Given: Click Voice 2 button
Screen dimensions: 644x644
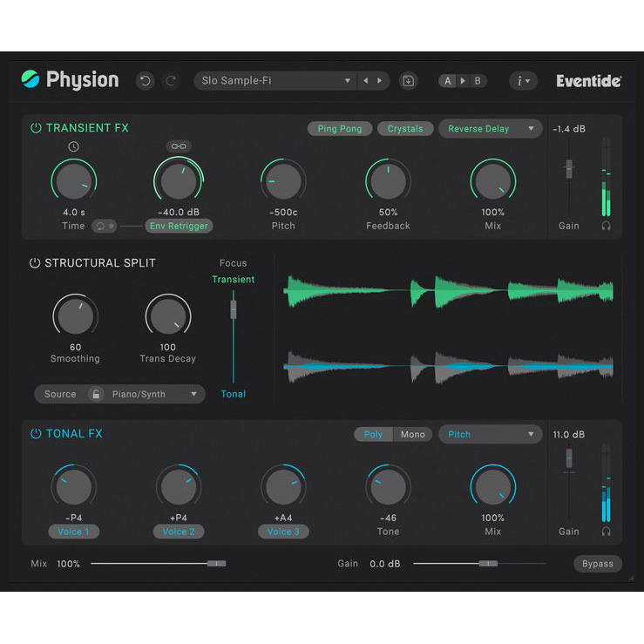Looking at the screenshot, I should 179,532.
